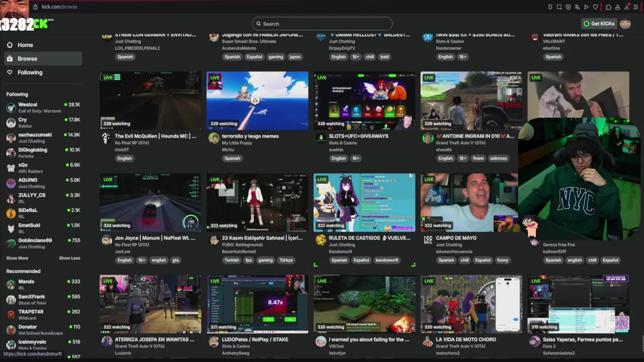Click the bald tag under DrippyDripTV
The image size is (644, 362).
pos(384,57)
